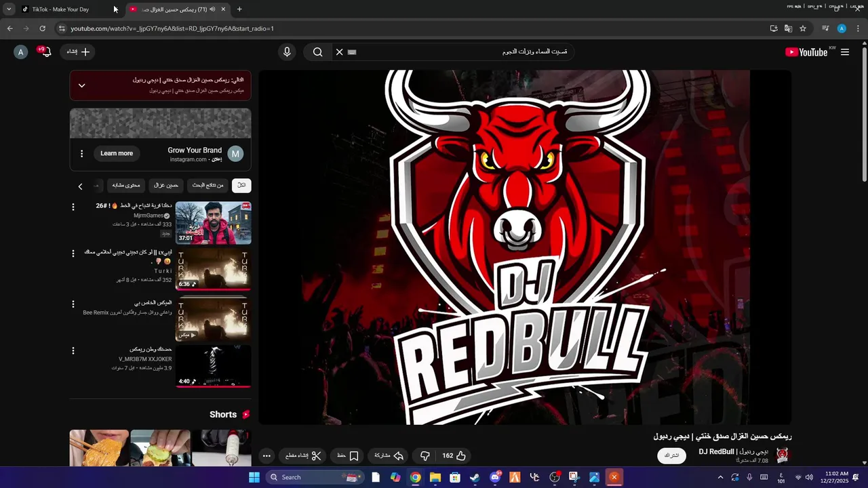The width and height of the screenshot is (868, 488).
Task: Go to YouTube home via the logo
Action: (806, 52)
